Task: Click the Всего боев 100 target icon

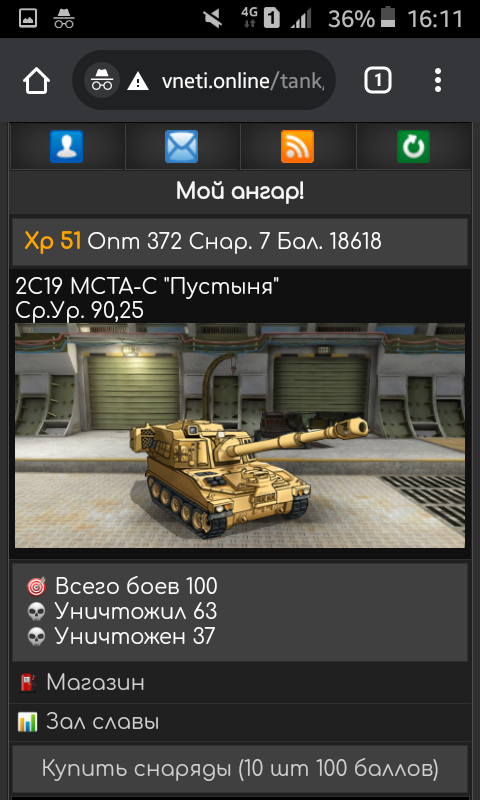Action: click(x=36, y=587)
